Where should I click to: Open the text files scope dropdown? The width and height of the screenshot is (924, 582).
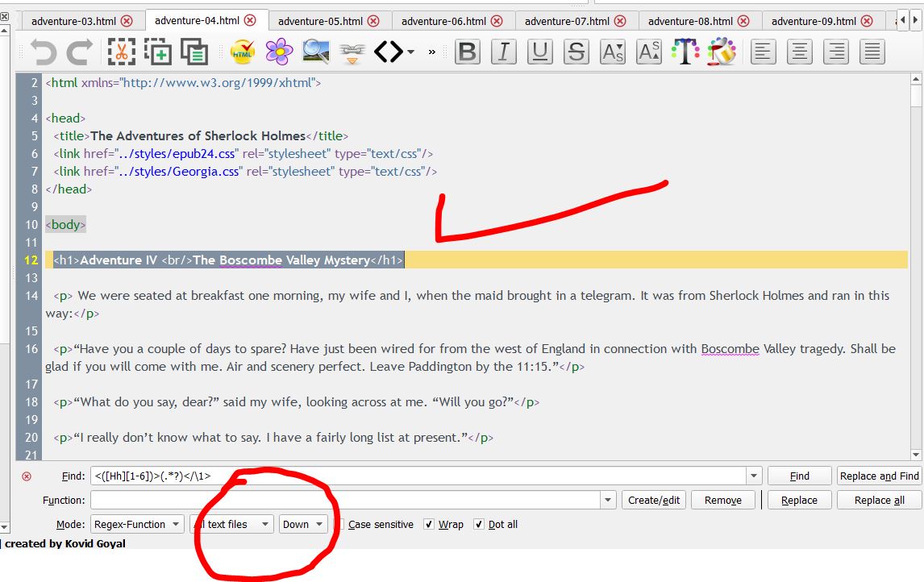point(232,524)
